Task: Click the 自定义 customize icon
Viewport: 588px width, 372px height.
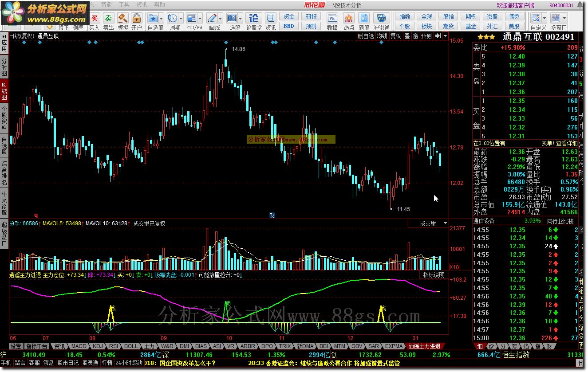Action: click(536, 18)
